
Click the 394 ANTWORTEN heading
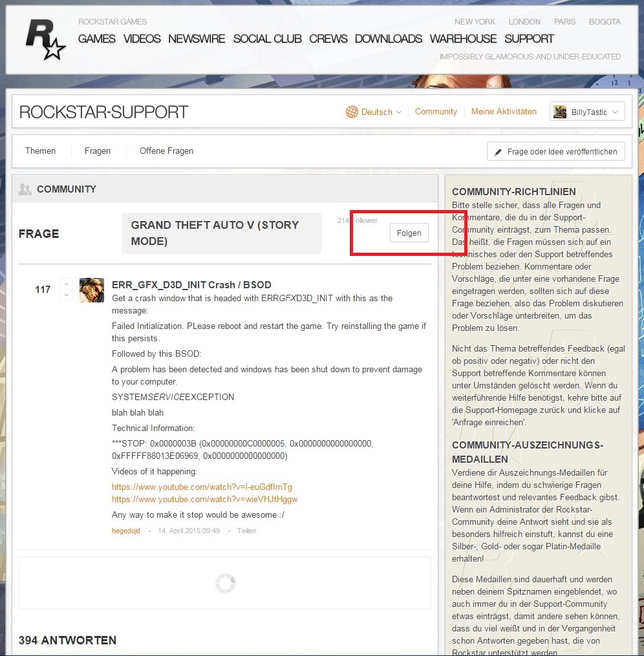(67, 640)
